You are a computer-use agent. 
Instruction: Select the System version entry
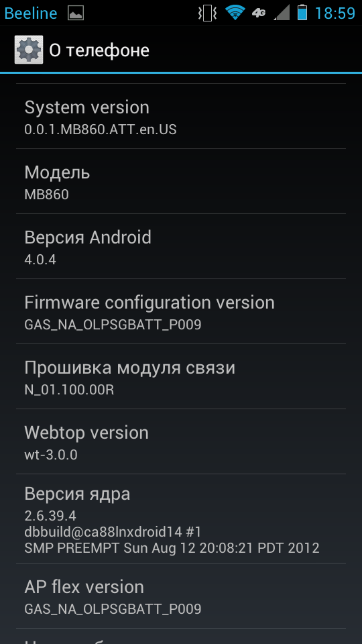[x=181, y=116]
